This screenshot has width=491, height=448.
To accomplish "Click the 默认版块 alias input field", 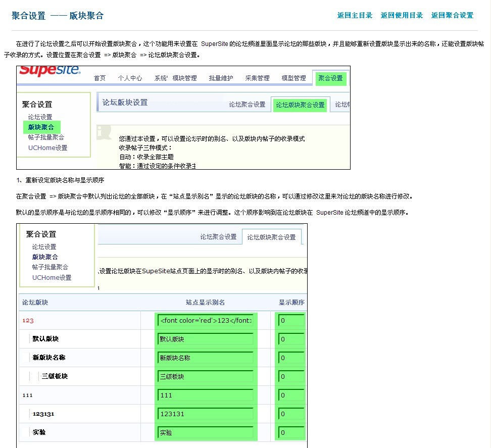I will point(206,339).
